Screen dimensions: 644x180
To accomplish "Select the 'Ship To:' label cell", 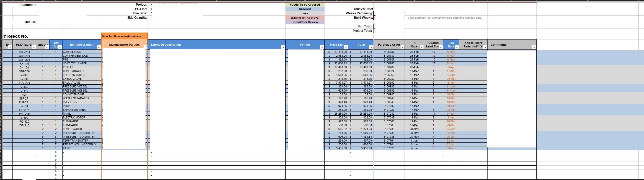I will [x=30, y=22].
